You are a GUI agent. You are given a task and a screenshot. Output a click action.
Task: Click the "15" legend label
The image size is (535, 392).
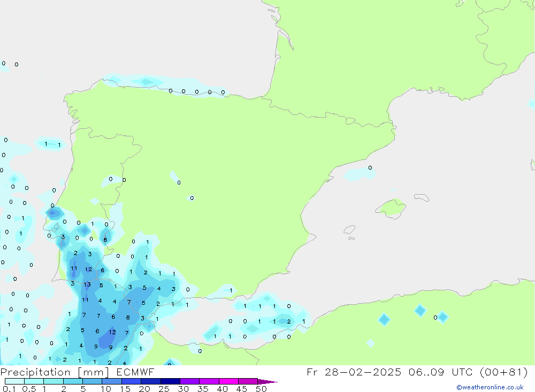coord(125,389)
